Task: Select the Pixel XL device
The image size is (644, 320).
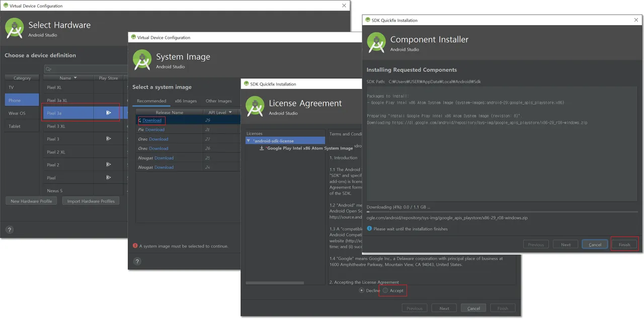Action: pyautogui.click(x=54, y=87)
